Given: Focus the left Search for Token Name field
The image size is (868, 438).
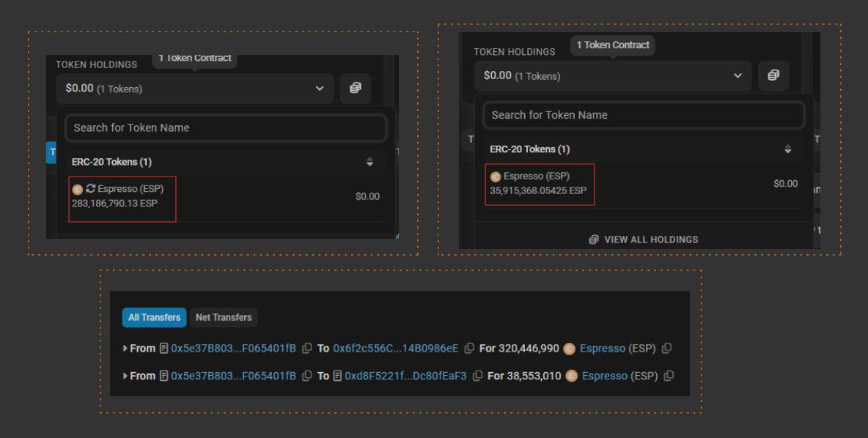Looking at the screenshot, I should tap(226, 127).
